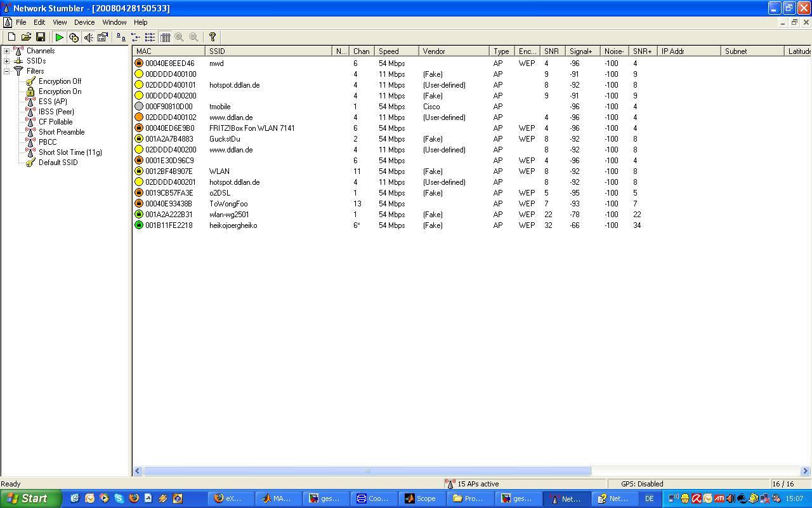The width and height of the screenshot is (812, 508).
Task: Switch to large icons view
Action: click(x=121, y=37)
